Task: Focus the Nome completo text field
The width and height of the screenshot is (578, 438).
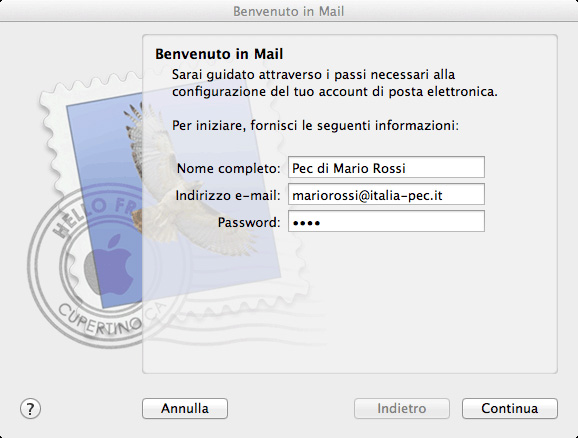Action: click(x=386, y=167)
